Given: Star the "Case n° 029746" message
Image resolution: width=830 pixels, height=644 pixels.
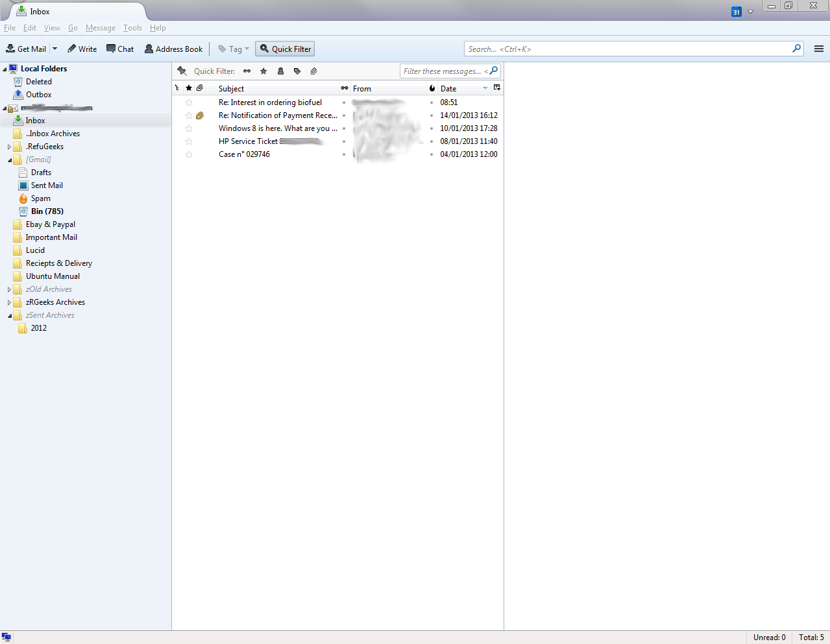Looking at the screenshot, I should point(189,154).
